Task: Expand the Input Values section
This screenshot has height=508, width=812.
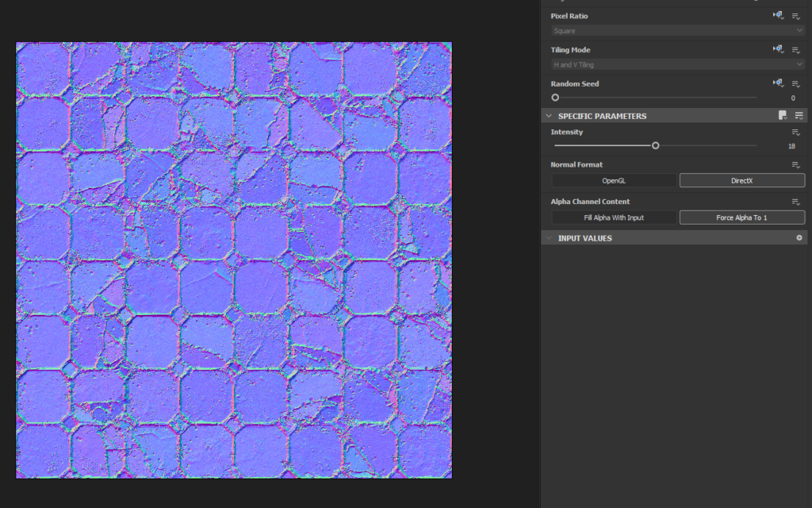Action: point(549,238)
